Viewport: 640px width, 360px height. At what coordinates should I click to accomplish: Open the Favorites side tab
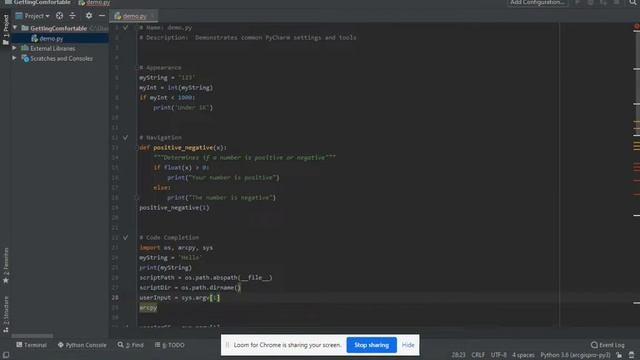(6, 266)
